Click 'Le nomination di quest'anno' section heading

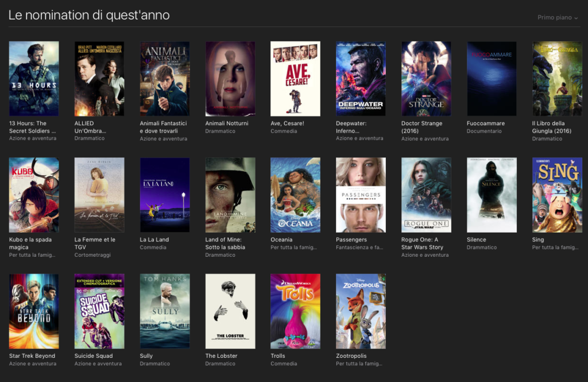pos(89,15)
